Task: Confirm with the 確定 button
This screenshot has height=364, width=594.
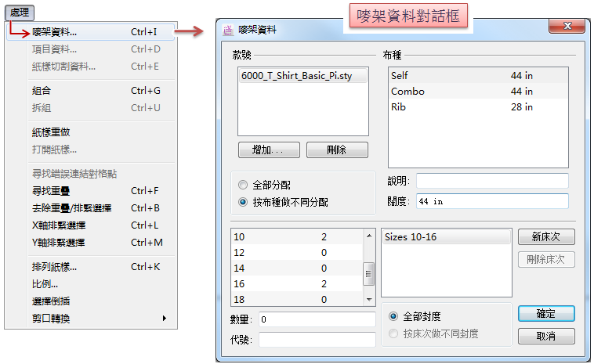Action: [546, 314]
